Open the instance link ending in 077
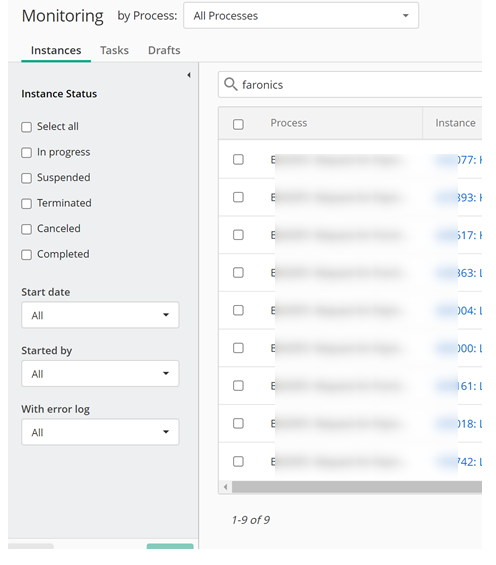 pyautogui.click(x=458, y=160)
